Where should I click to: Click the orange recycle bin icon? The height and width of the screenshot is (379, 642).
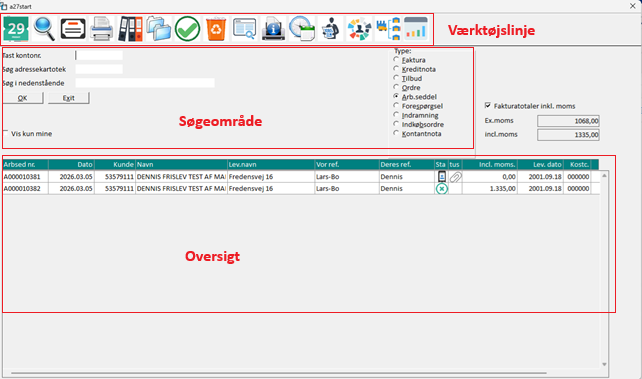pyautogui.click(x=216, y=29)
